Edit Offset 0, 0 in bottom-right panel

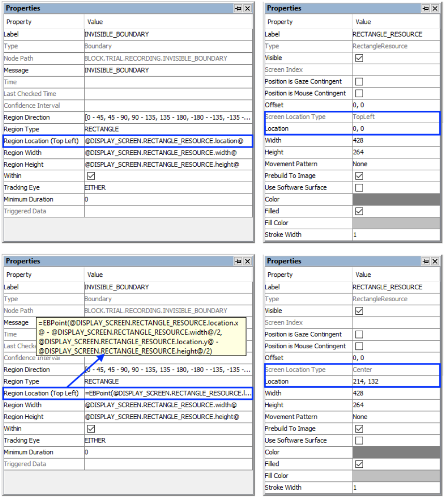coord(396,358)
